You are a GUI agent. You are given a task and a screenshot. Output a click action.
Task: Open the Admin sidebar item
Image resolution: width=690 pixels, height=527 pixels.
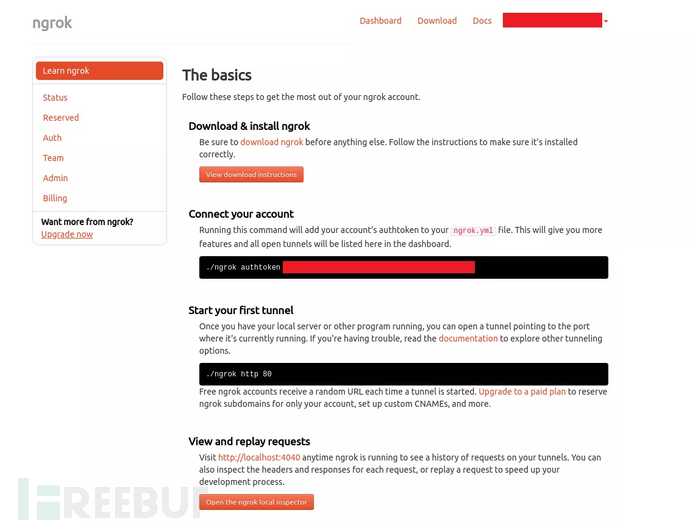point(55,178)
